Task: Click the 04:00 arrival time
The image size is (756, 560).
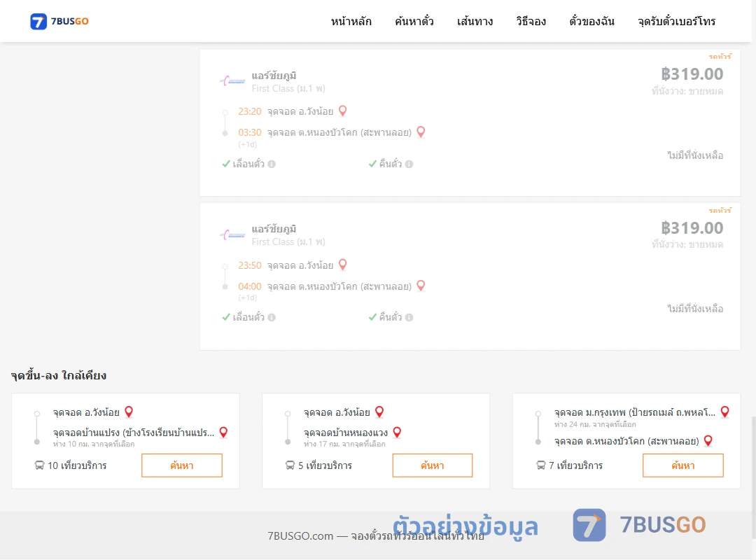Action: click(250, 286)
